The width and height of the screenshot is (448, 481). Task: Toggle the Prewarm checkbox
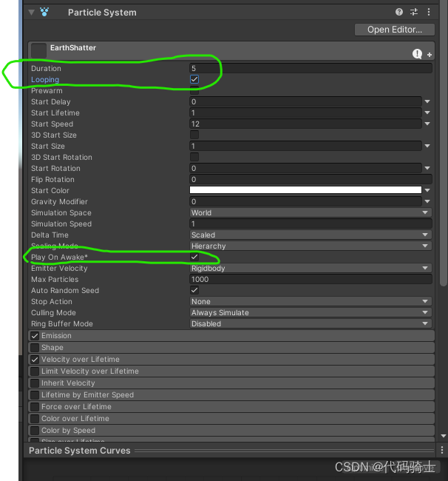point(194,90)
